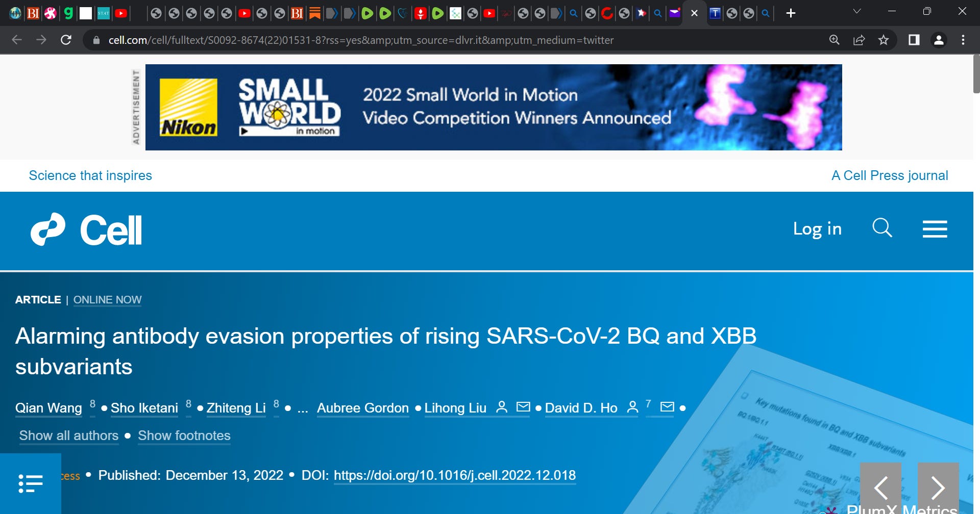980x514 pixels.
Task: Expand the Show all authors list
Action: [69, 435]
